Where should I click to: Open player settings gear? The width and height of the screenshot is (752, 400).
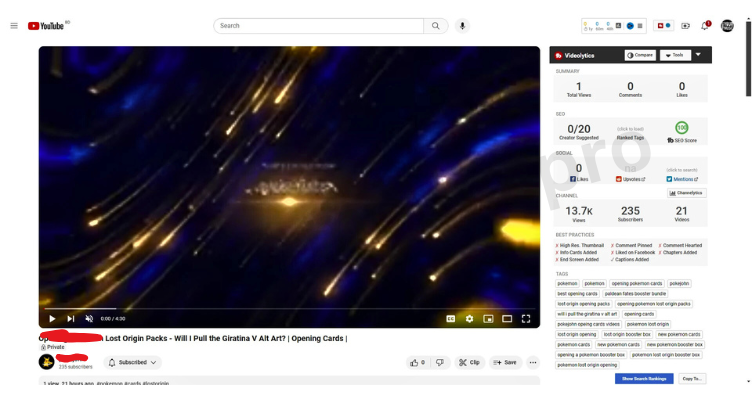point(469,318)
